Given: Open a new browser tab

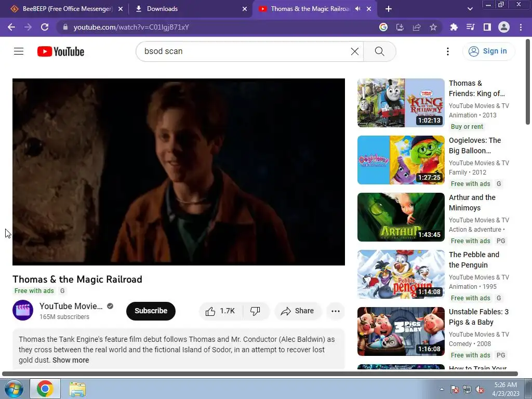Looking at the screenshot, I should coord(389,9).
